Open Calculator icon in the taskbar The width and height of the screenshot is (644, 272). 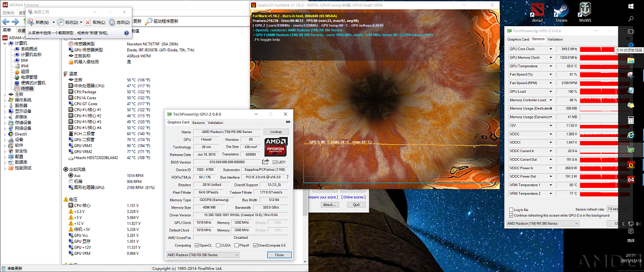point(631,120)
